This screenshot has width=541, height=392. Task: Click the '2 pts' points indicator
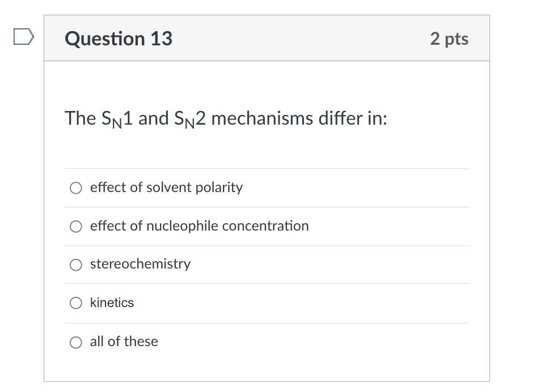point(449,39)
